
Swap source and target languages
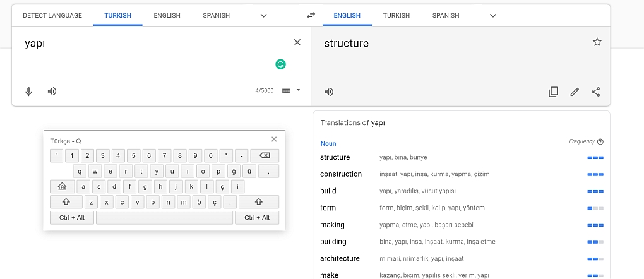(311, 15)
